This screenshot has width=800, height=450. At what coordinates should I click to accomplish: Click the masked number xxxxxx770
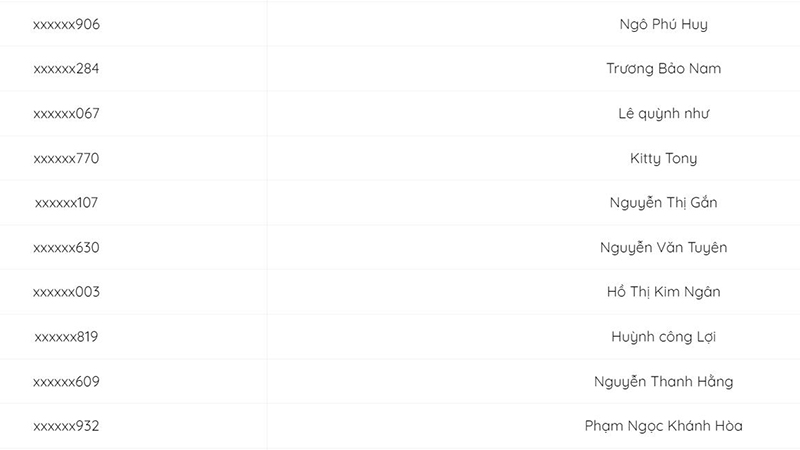tap(66, 158)
